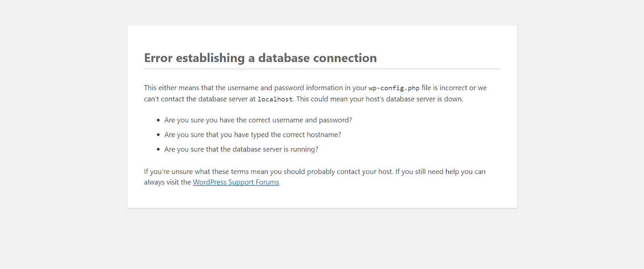Click the "can't contact the database server at" text
The image size is (644, 269).
[200, 99]
